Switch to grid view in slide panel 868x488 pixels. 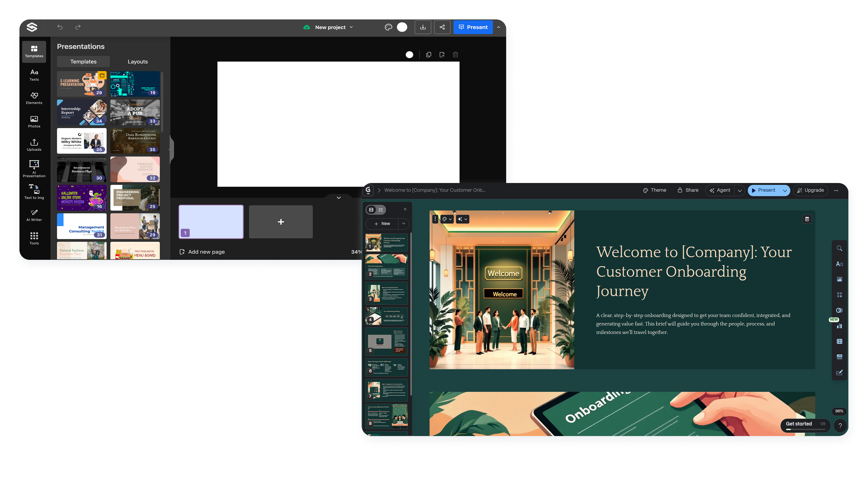[371, 210]
